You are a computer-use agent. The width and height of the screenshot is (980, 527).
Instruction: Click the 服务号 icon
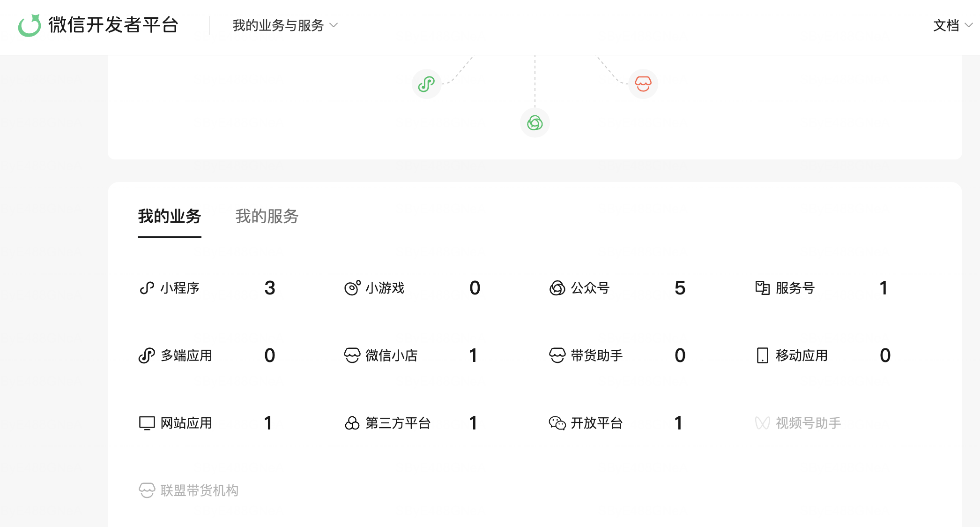click(763, 288)
